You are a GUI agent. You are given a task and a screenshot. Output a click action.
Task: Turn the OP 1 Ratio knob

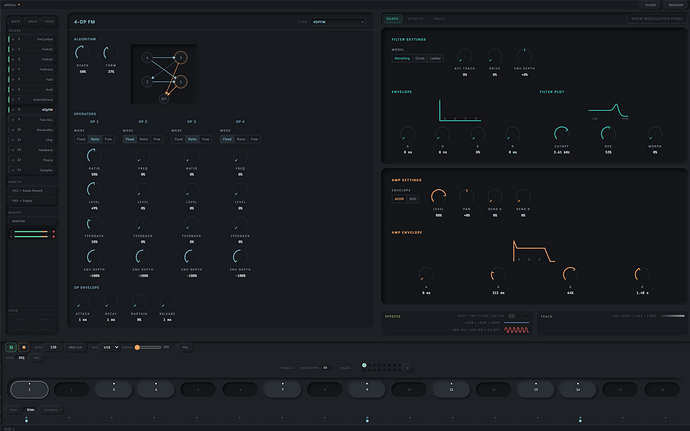tap(94, 156)
